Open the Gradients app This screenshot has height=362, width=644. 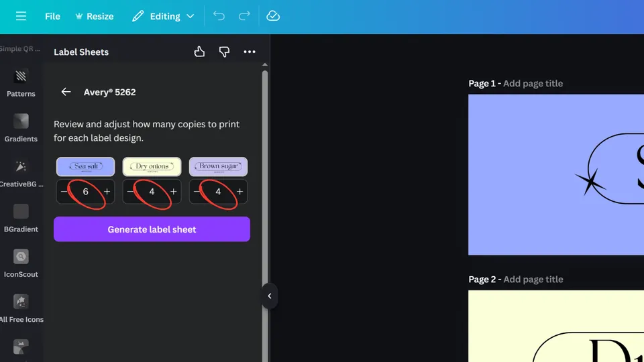click(x=21, y=129)
